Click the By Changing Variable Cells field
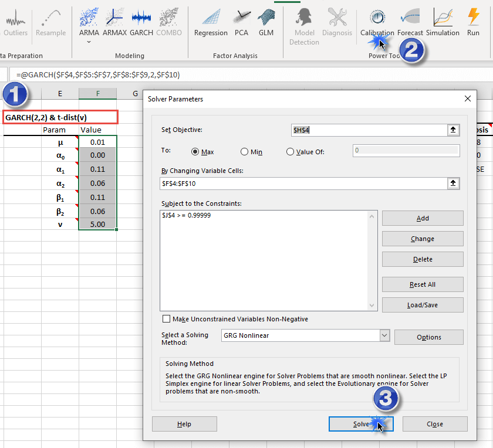Image resolution: width=493 pixels, height=448 pixels. (302, 184)
